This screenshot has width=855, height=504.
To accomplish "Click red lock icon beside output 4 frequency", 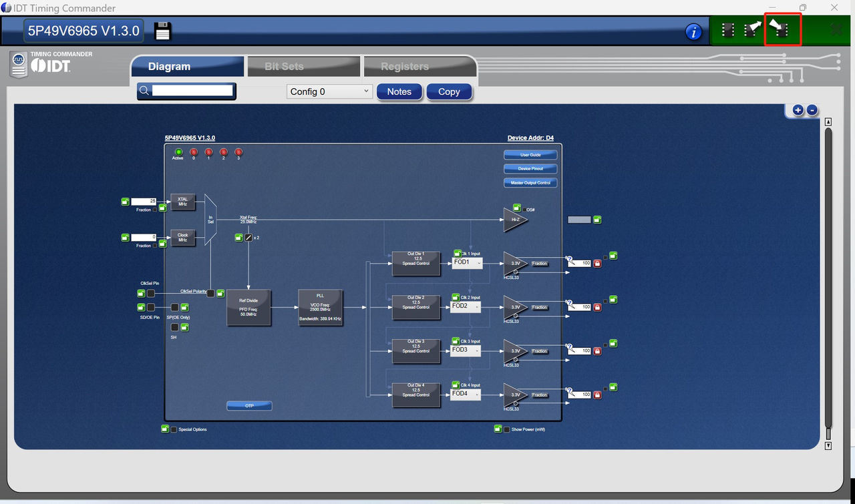I will tap(597, 395).
